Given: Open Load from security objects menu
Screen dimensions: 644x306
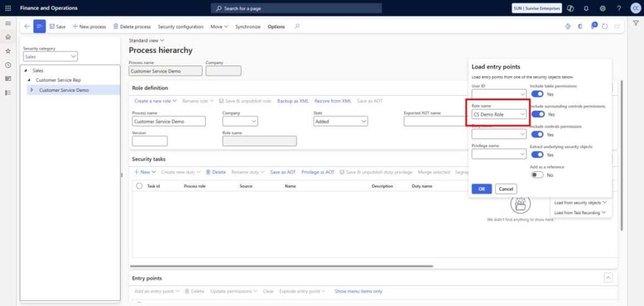Looking at the screenshot, I should click(x=580, y=202).
